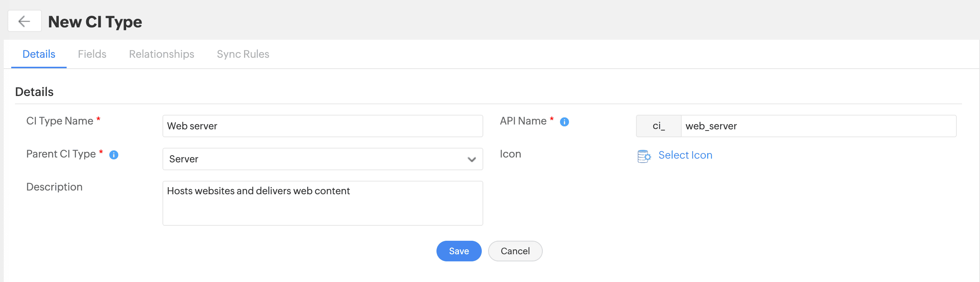Click the CI Type Name label

coord(60,121)
